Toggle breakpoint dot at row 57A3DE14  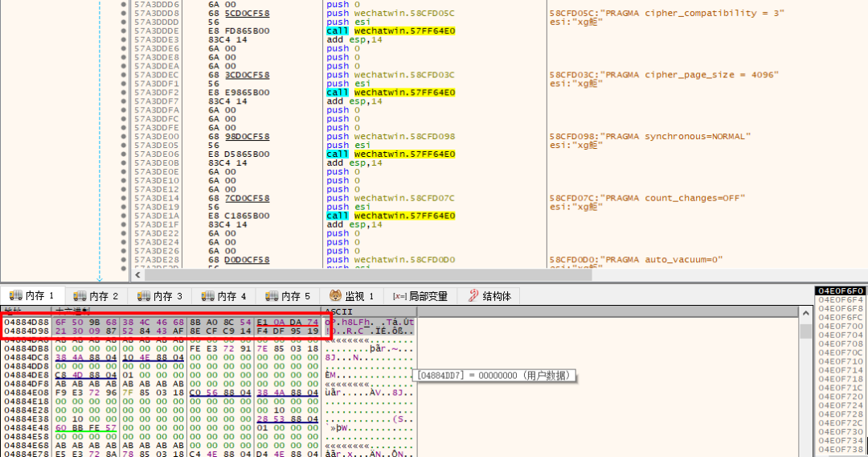(x=124, y=198)
